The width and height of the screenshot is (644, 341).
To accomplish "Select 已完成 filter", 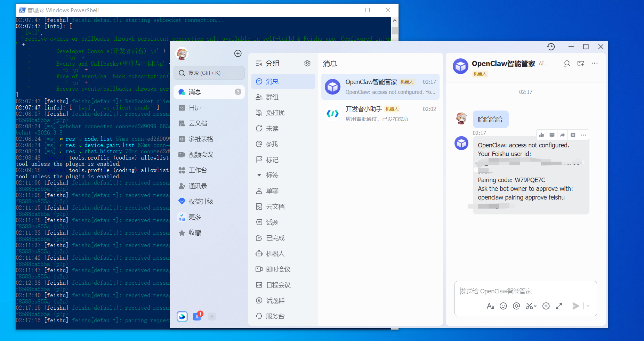I will [x=283, y=238].
